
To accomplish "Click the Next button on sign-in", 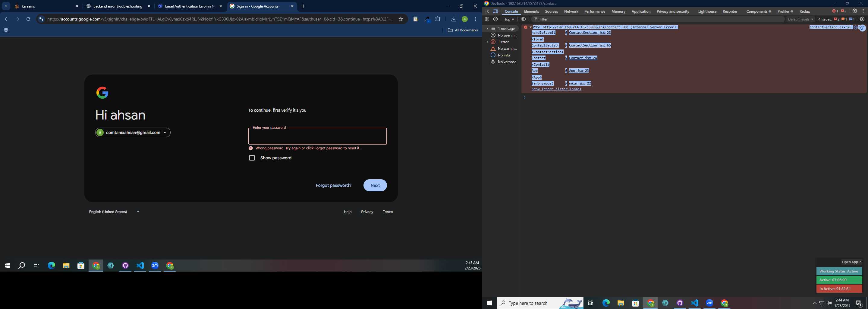I will pos(375,185).
